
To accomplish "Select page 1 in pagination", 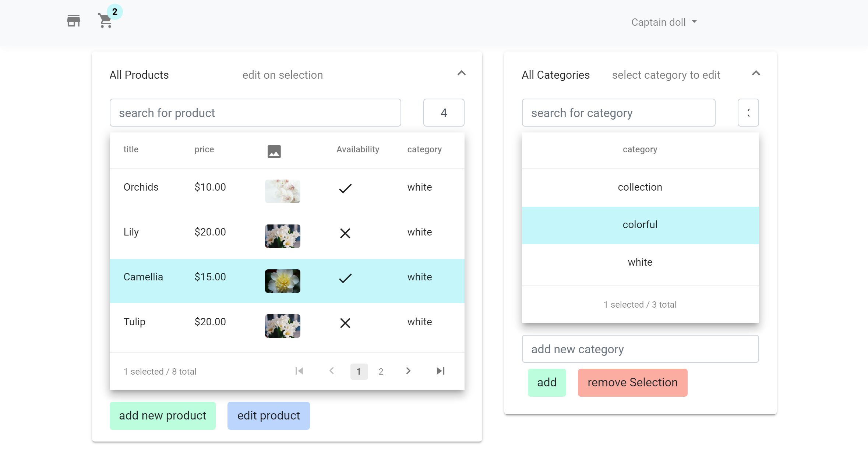I will 359,372.
